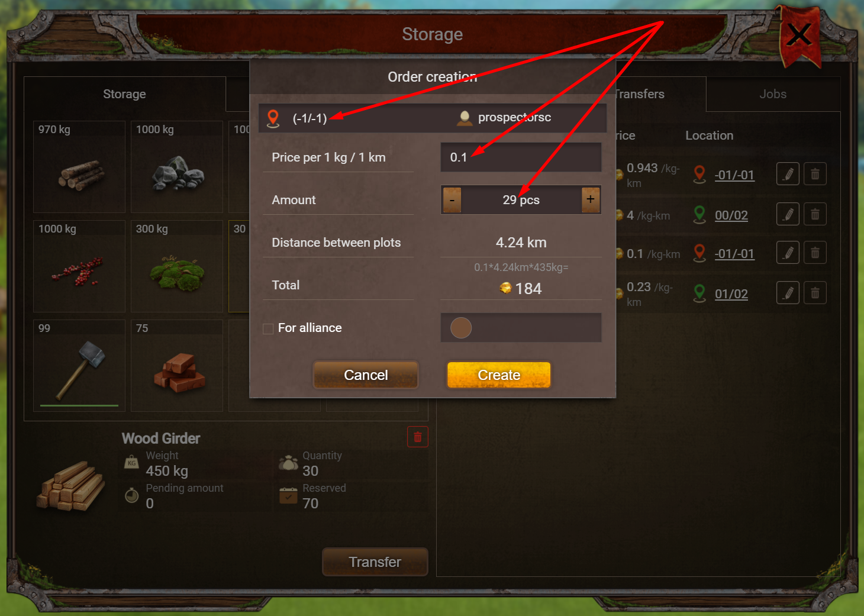
Task: Decrease amount with the minus button
Action: (x=452, y=200)
